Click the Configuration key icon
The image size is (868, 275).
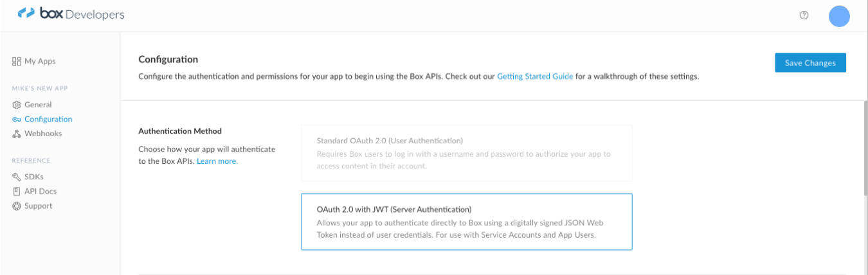17,120
